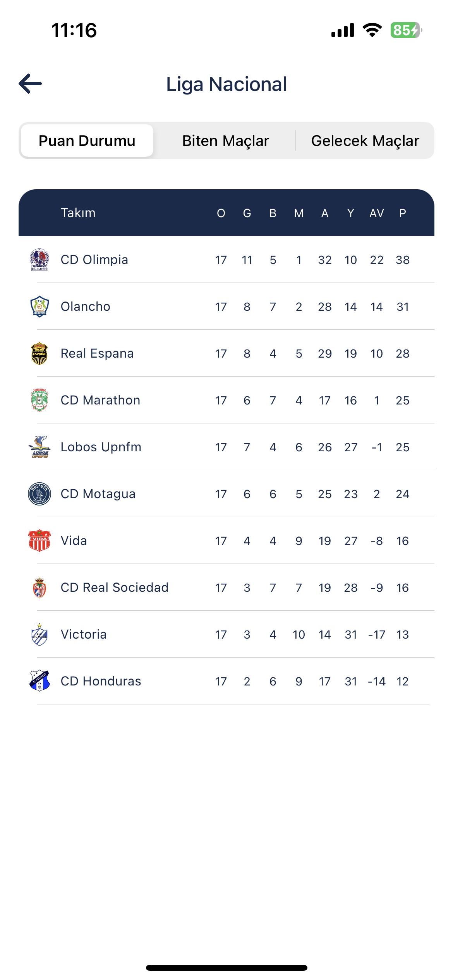This screenshot has height=980, width=453.
Task: Tap the CD Motagua round emblem
Action: [39, 494]
